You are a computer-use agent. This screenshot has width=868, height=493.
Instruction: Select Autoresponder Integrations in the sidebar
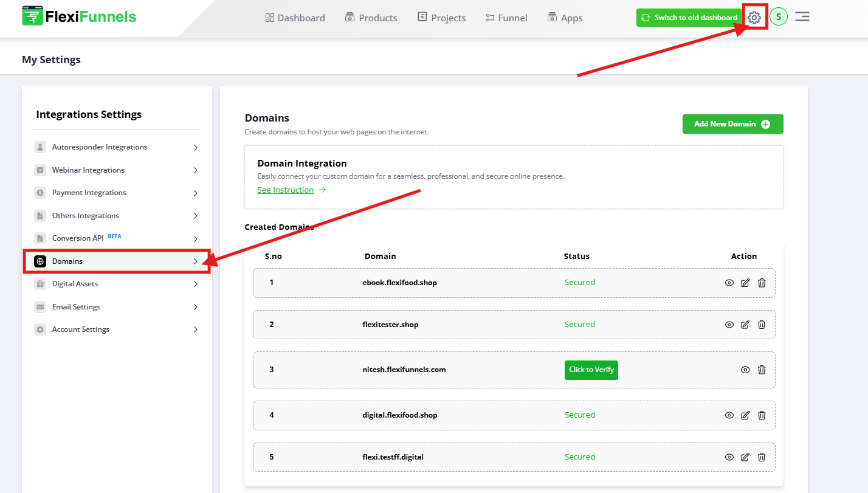point(117,147)
